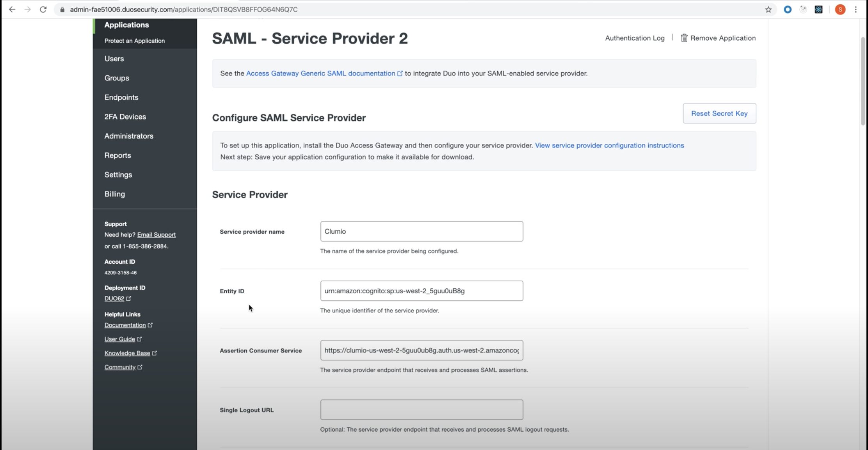This screenshot has width=868, height=450.
Task: Open Access Gateway Generic SAML documentation link
Action: [320, 73]
